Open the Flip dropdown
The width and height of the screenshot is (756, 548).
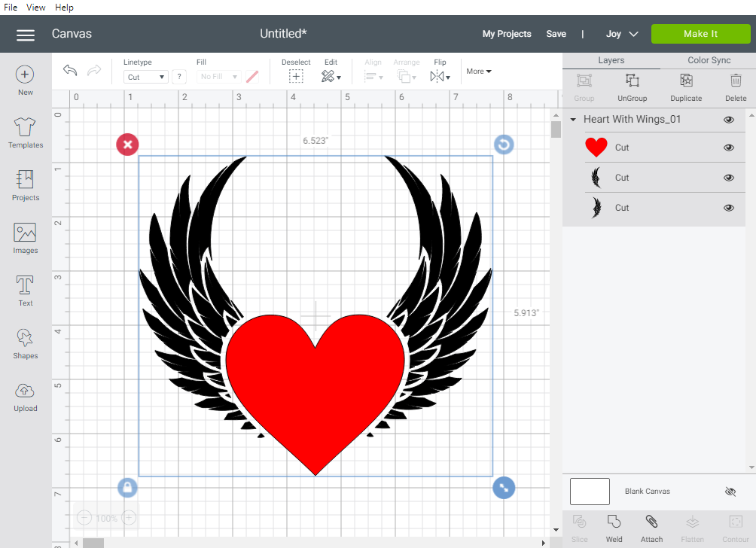click(440, 76)
